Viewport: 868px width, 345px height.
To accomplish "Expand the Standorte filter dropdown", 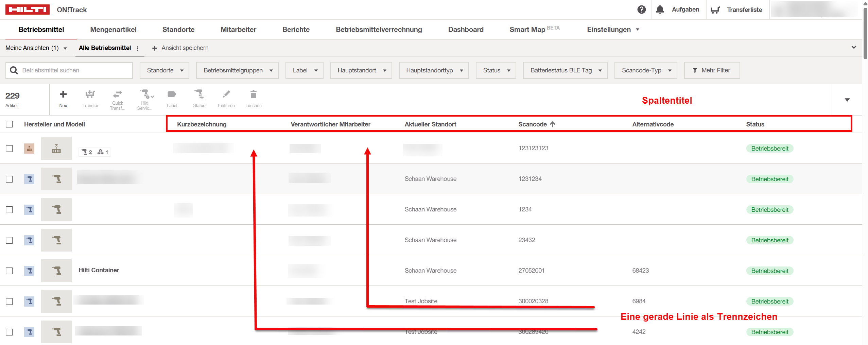I will 164,70.
